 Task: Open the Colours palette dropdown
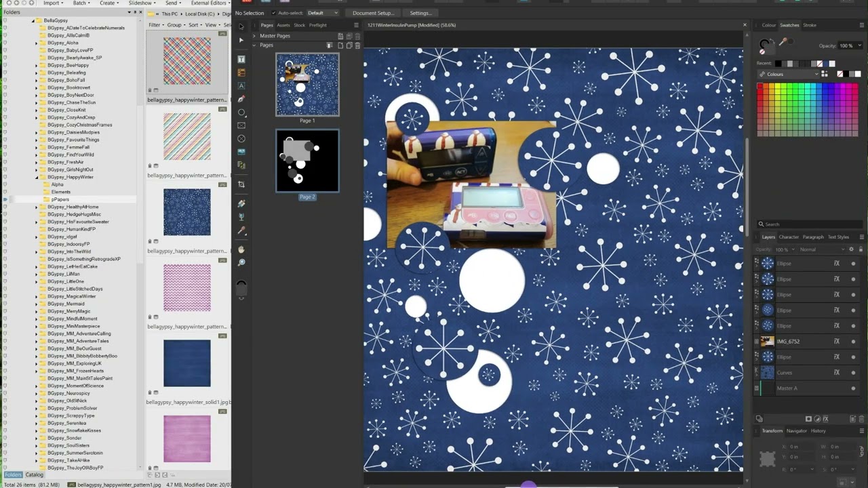pos(789,74)
